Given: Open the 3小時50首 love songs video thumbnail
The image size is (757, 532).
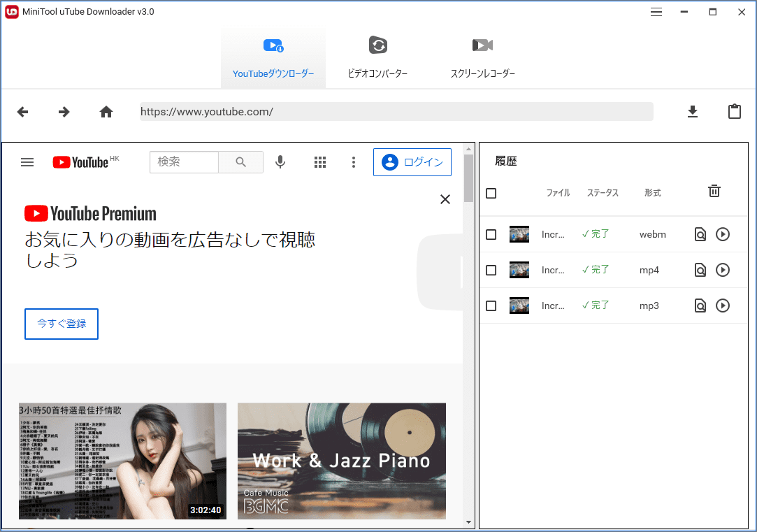Looking at the screenshot, I should [x=122, y=461].
